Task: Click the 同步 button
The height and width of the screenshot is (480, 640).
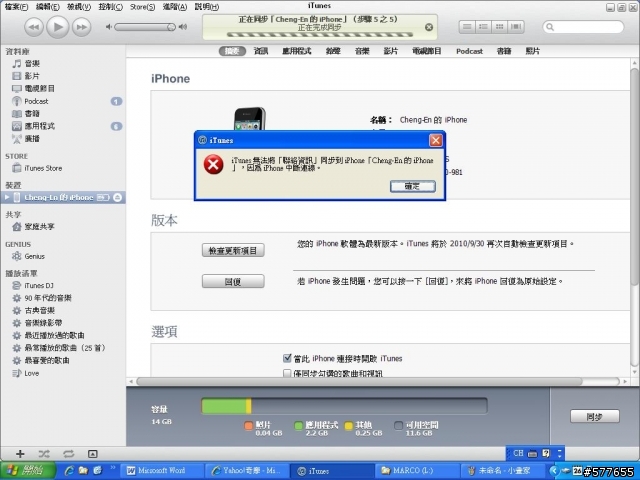Action: pos(595,416)
